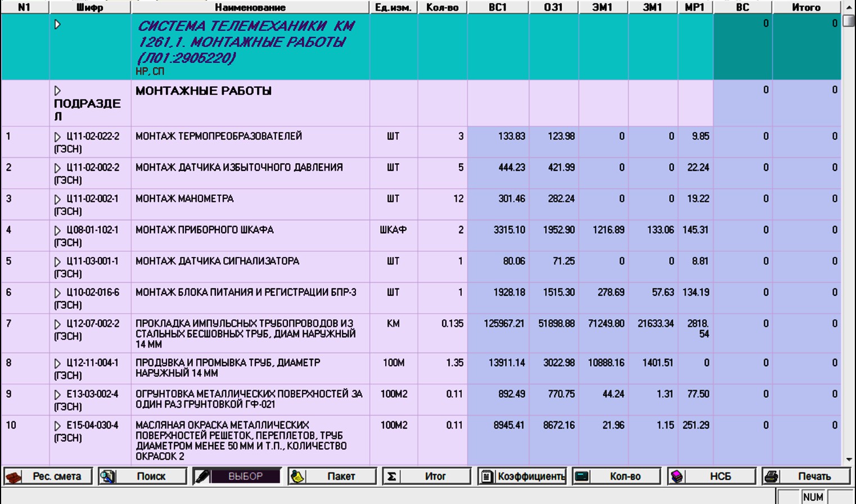Select the title СИСТЕМА ТЕЛЕМЕХАНИКИ КМ 1261.1
The width and height of the screenshot is (856, 504).
247,42
